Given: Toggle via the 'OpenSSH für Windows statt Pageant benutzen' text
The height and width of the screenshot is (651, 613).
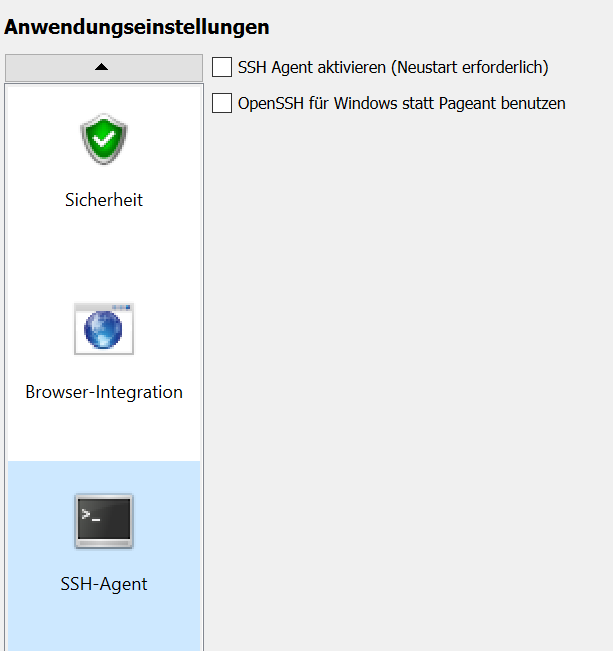Looking at the screenshot, I should (402, 103).
